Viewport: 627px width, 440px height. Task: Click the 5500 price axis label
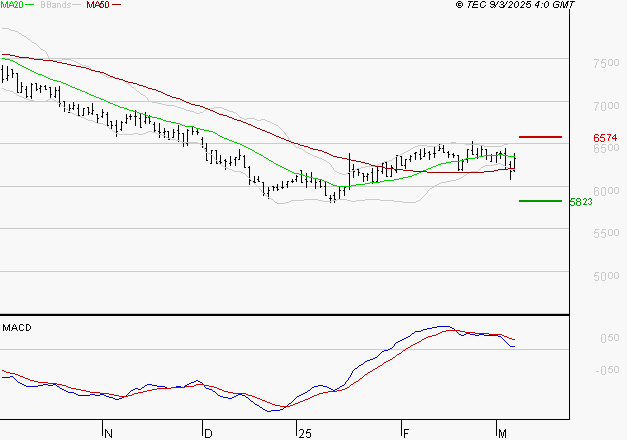[x=606, y=233]
